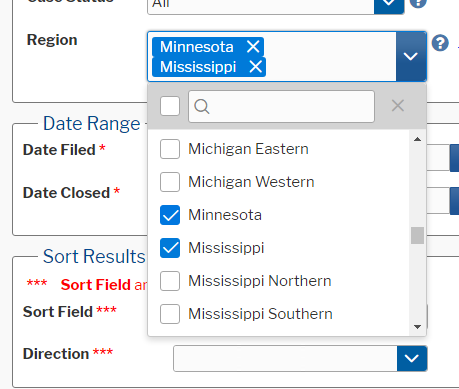Open the Region field help icon
This screenshot has width=459, height=389.
[440, 43]
